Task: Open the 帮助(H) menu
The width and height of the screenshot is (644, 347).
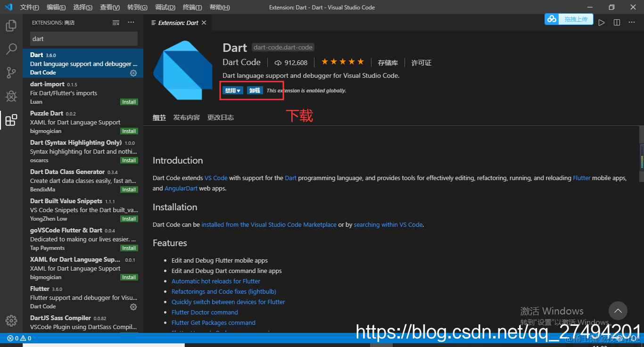Action: point(220,7)
